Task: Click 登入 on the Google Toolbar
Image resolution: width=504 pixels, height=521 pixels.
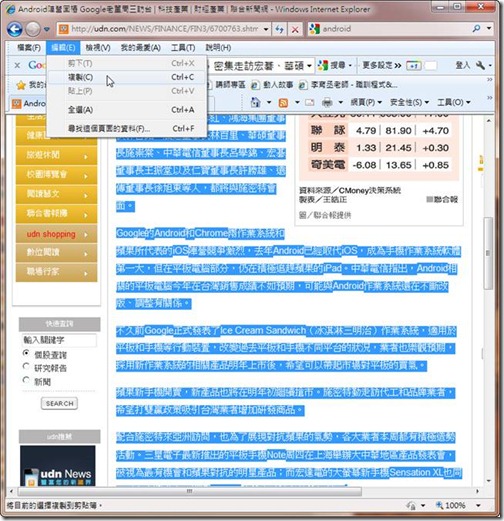Action: (x=463, y=65)
